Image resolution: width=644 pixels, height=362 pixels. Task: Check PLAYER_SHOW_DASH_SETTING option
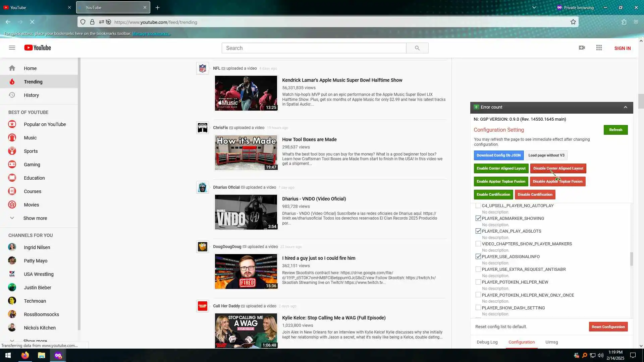pyautogui.click(x=478, y=308)
